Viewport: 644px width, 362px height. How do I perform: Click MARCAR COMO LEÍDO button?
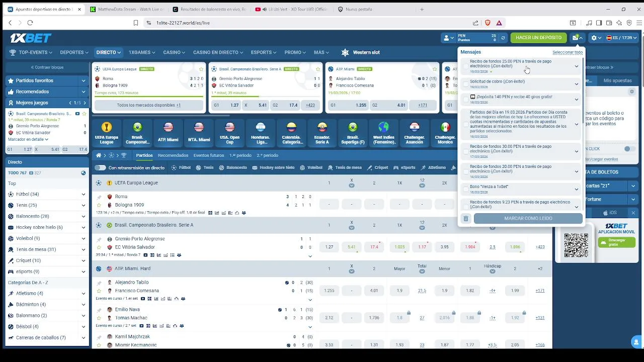[528, 218]
